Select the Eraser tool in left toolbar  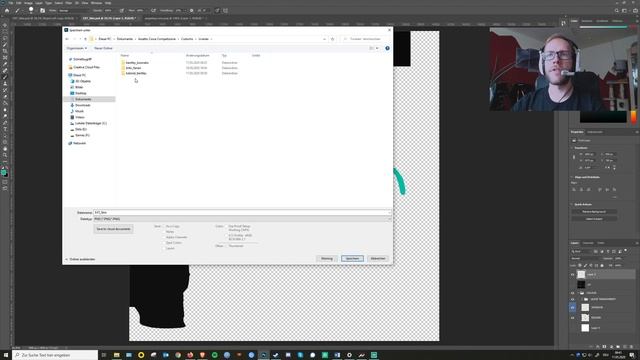(x=5, y=97)
